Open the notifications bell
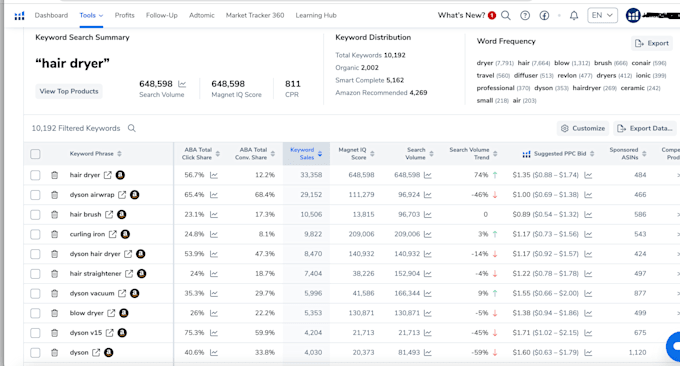The width and height of the screenshot is (680, 366). pos(574,16)
